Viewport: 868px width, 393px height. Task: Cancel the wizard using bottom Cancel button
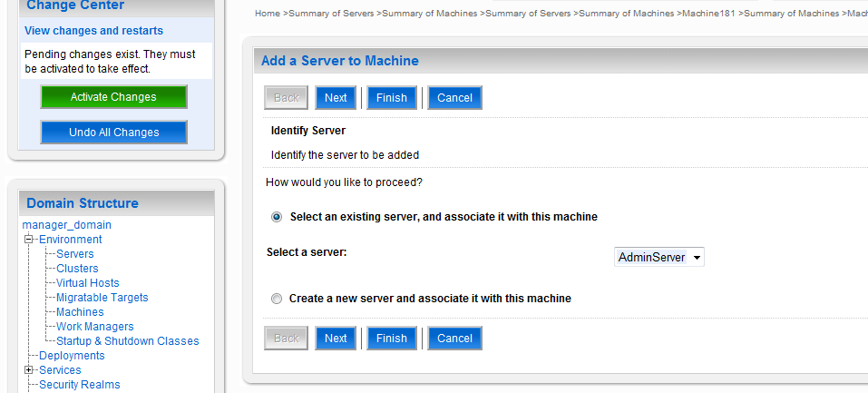[x=454, y=339]
